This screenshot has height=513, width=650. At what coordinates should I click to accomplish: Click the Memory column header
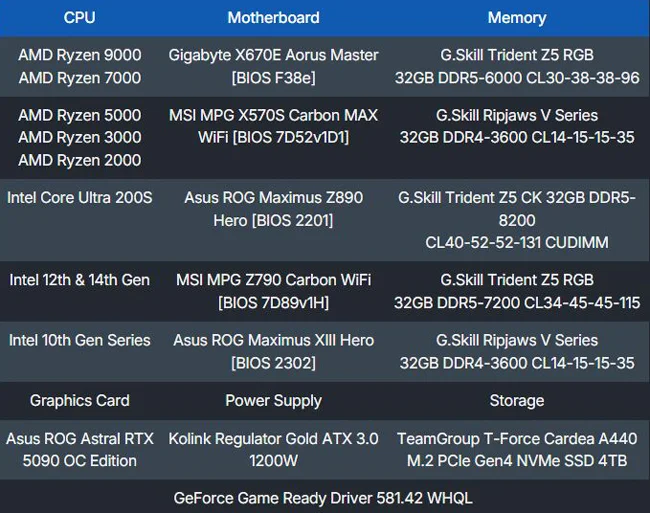pyautogui.click(x=516, y=18)
